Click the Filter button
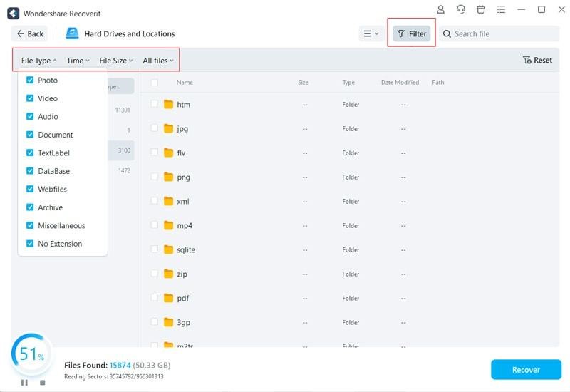 coord(412,33)
